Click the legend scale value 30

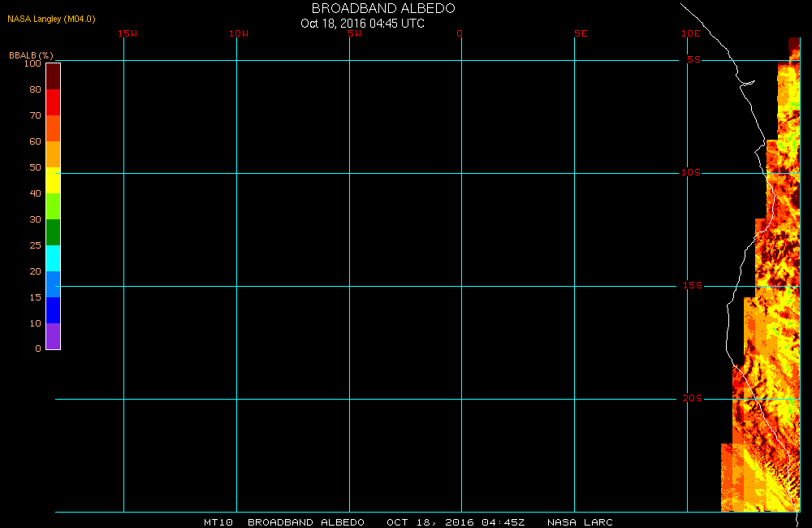tap(35, 219)
